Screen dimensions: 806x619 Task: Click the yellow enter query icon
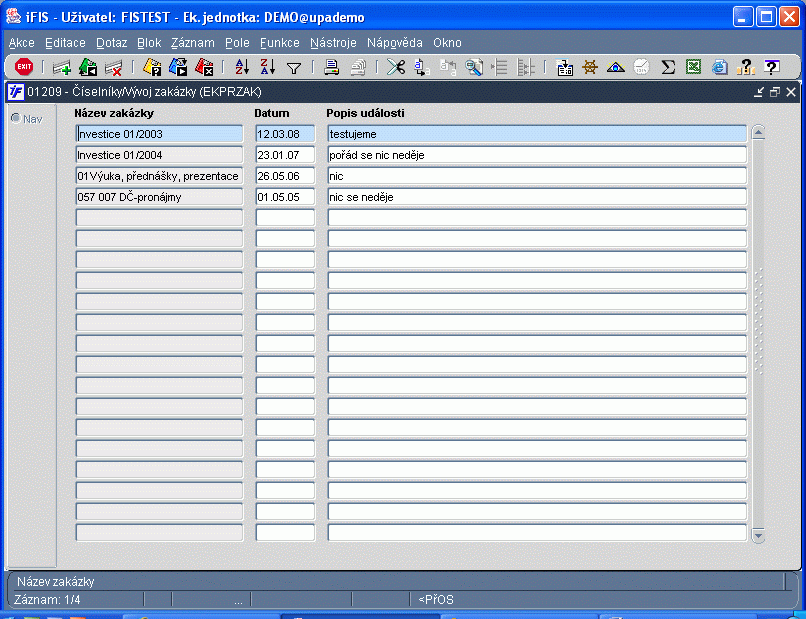click(152, 67)
